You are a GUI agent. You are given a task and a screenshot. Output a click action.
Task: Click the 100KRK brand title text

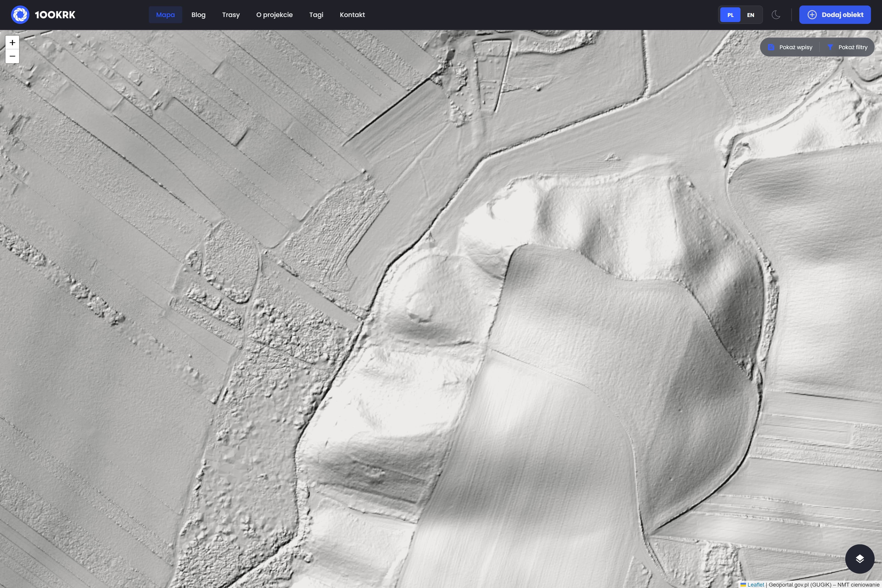tap(55, 15)
